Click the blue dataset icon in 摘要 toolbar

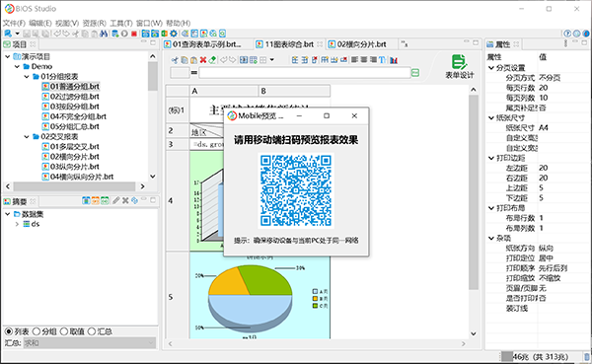pyautogui.click(x=86, y=201)
